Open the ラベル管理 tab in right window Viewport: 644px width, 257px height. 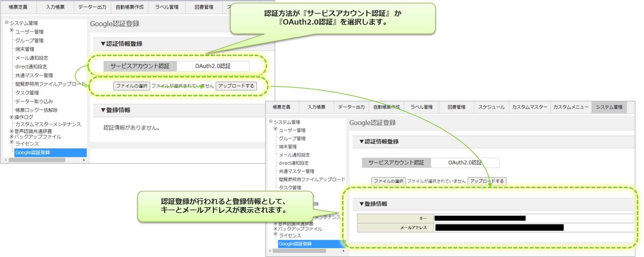tap(421, 107)
